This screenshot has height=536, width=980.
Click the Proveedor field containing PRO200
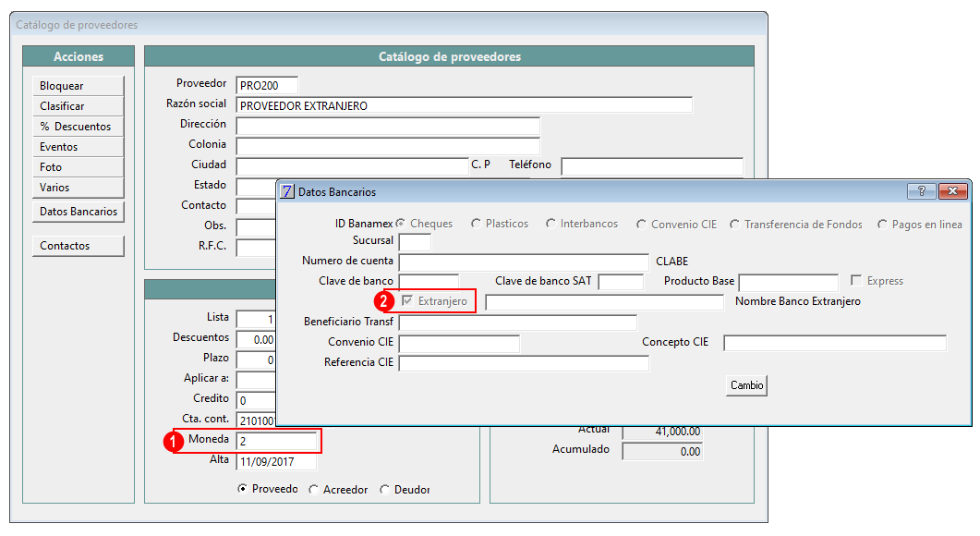pos(267,85)
